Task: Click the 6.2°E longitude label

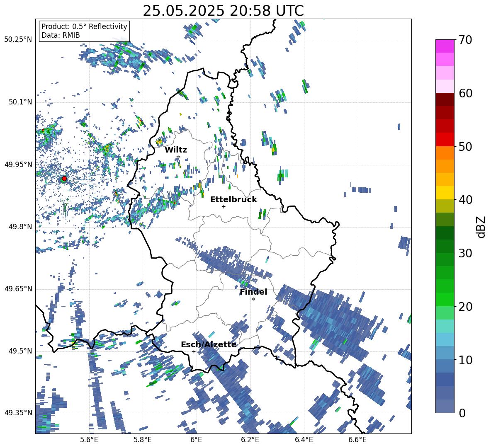Action: (x=250, y=440)
